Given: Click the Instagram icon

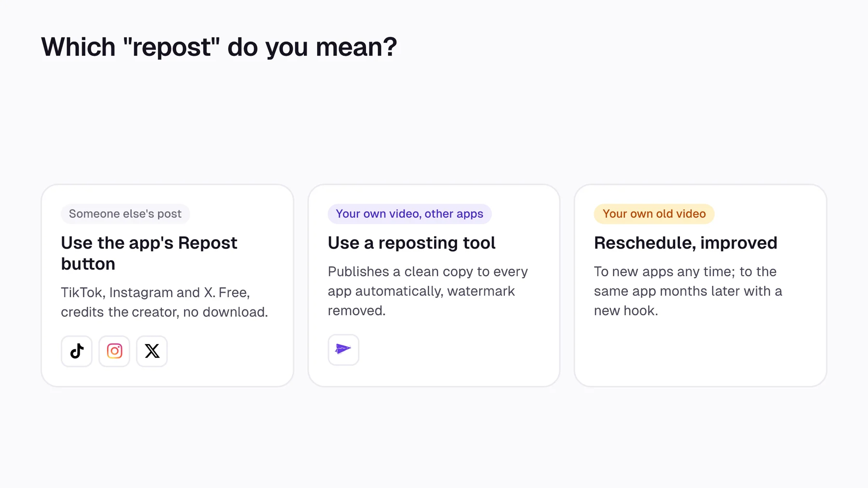Looking at the screenshot, I should (114, 351).
